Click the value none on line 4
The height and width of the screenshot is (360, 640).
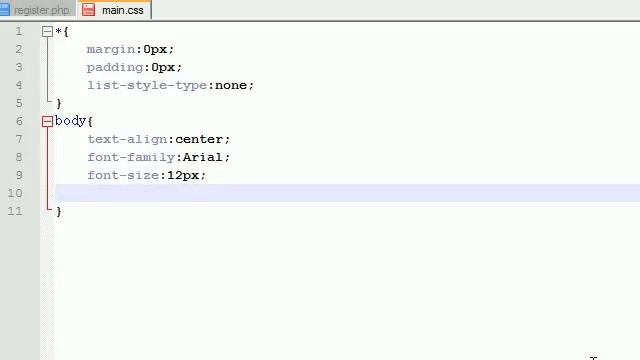(x=231, y=85)
